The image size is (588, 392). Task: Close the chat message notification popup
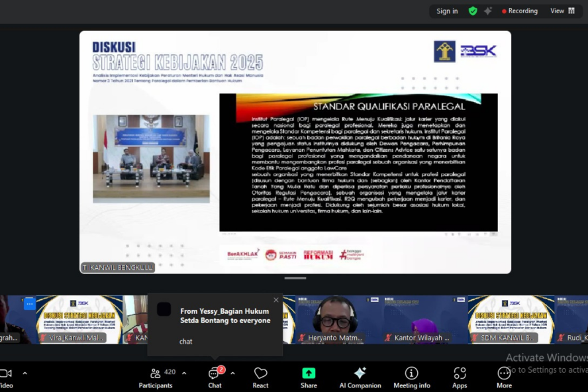(x=276, y=300)
